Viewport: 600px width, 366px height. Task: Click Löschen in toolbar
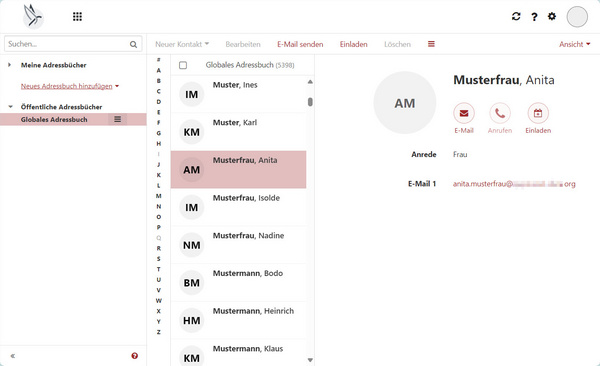pos(397,44)
